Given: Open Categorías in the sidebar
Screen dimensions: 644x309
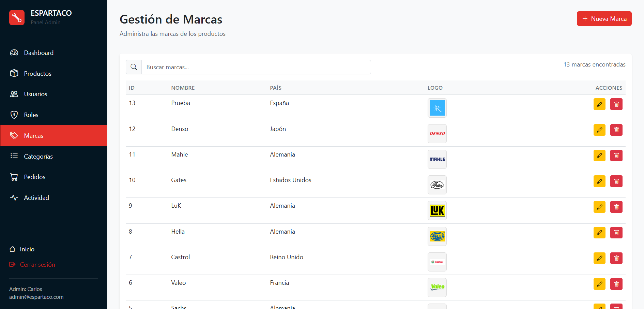Looking at the screenshot, I should point(53,157).
